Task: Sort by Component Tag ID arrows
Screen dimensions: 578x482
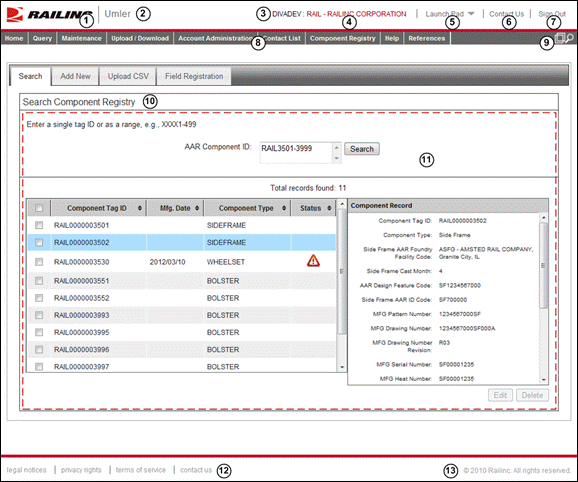Action: [140, 208]
